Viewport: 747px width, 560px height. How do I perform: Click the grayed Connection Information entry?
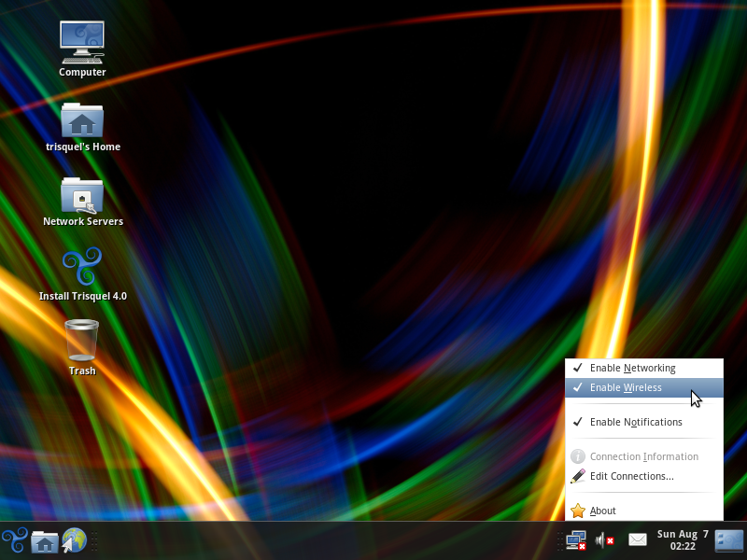pos(643,456)
